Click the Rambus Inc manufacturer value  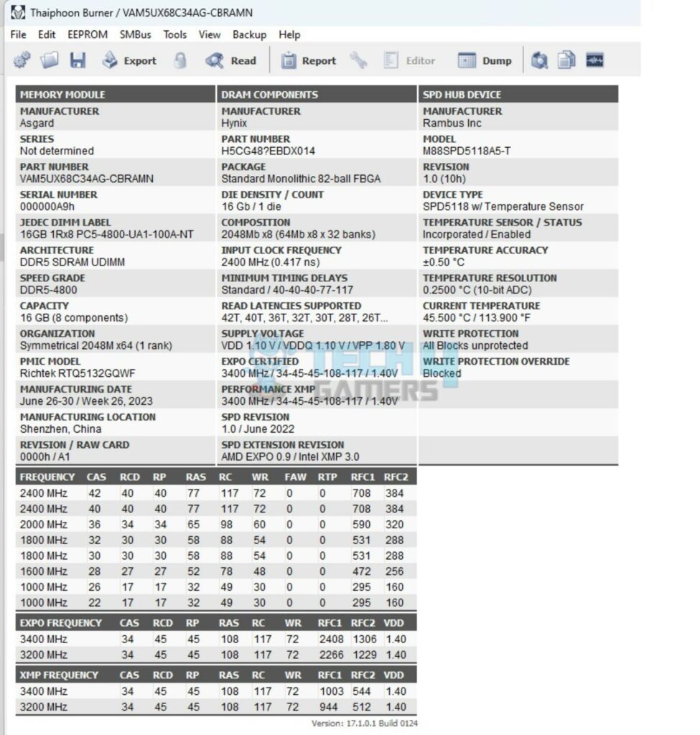pos(452,123)
